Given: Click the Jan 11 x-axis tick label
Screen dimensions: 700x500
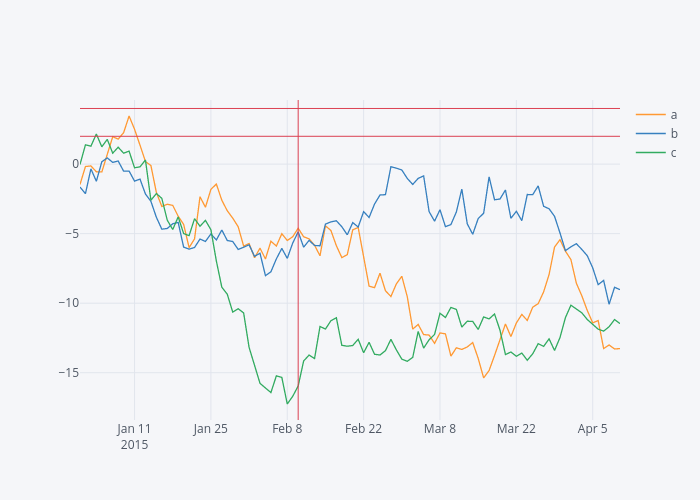Looking at the screenshot, I should pyautogui.click(x=134, y=429).
